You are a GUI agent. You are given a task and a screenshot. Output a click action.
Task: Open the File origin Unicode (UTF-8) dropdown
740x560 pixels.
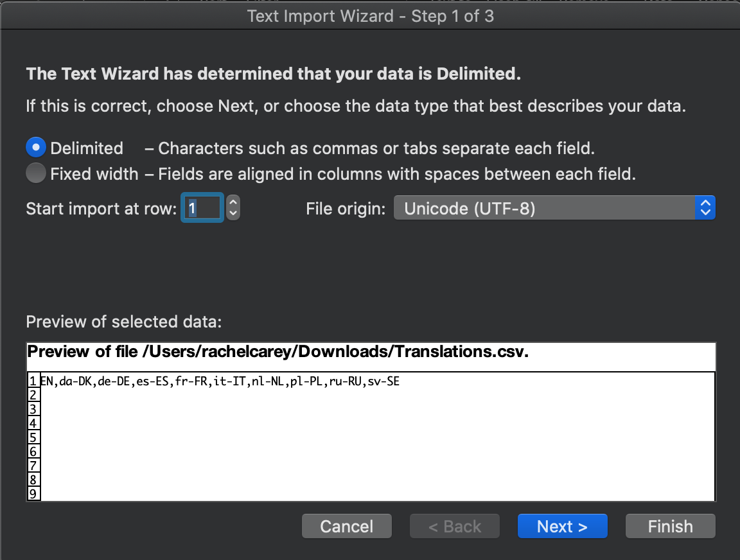(554, 208)
